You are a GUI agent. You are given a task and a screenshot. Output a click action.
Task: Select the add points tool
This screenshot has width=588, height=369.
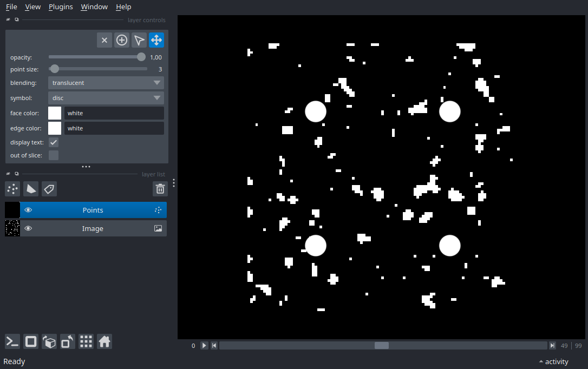click(x=121, y=40)
